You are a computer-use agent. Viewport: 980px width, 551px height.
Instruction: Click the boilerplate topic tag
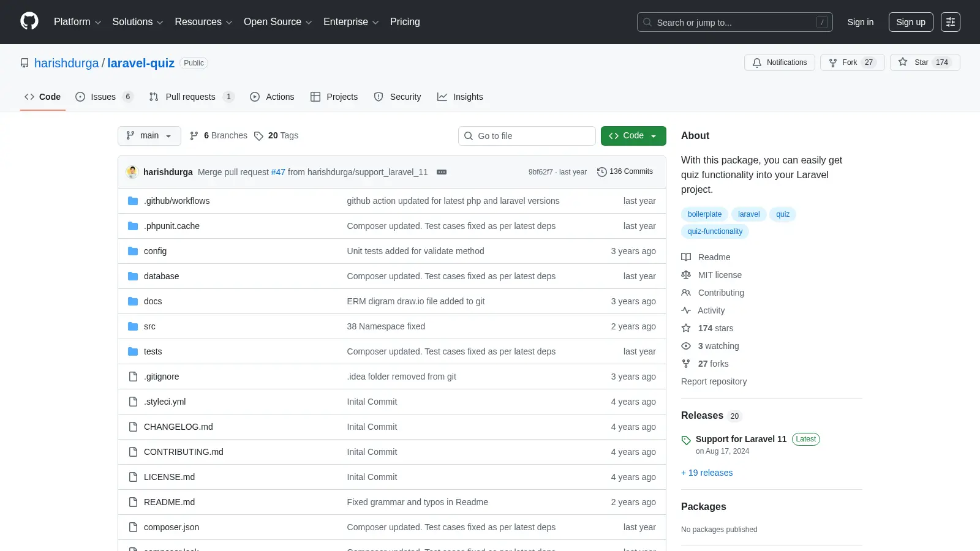pos(704,214)
